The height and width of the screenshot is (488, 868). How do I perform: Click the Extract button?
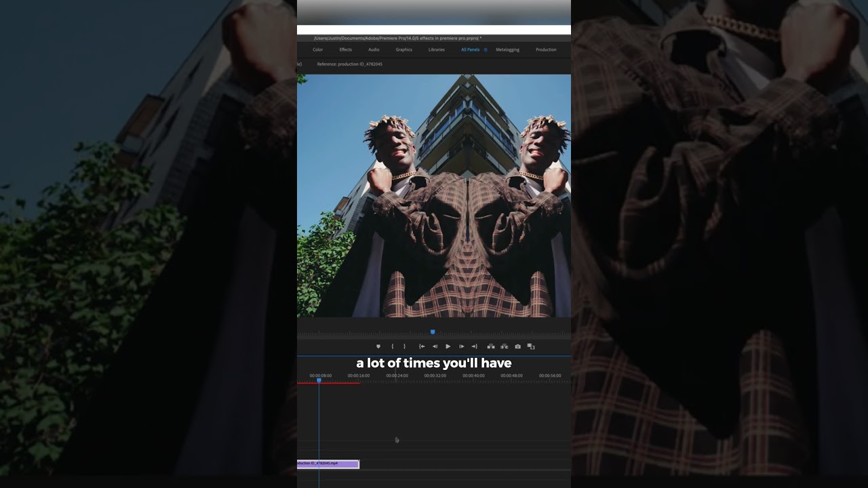[504, 346]
